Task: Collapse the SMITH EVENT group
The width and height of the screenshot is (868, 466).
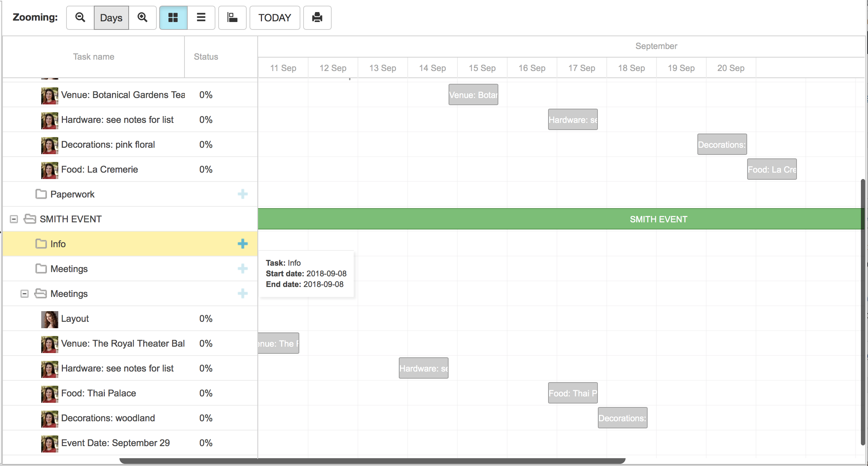Action: 14,219
